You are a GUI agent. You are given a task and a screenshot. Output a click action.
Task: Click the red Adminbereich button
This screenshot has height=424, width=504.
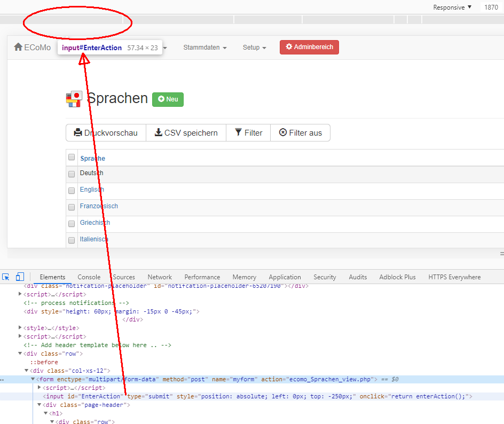[x=309, y=47]
